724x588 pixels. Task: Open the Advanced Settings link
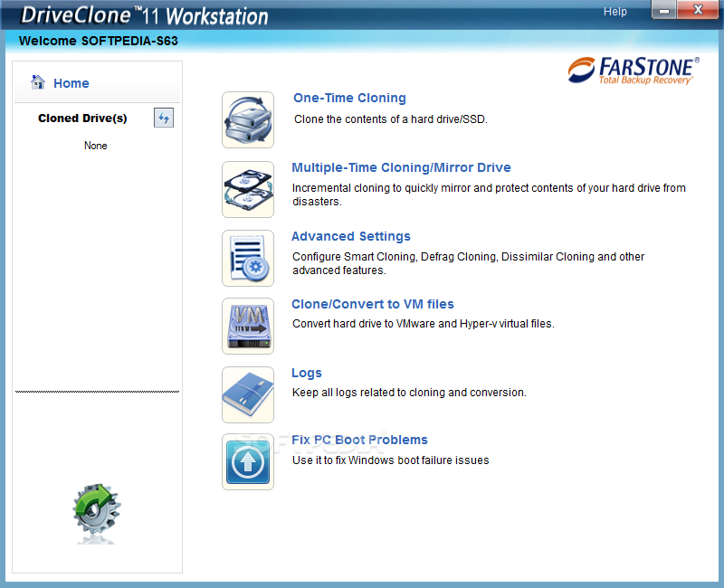pos(351,236)
